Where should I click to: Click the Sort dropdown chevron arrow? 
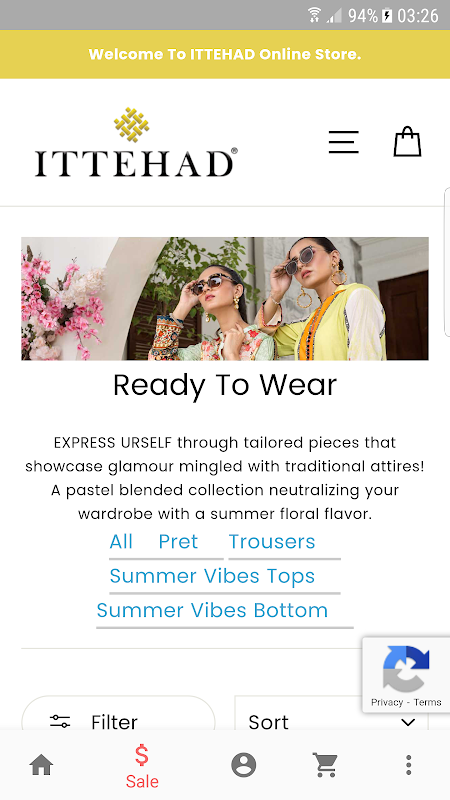click(x=408, y=722)
